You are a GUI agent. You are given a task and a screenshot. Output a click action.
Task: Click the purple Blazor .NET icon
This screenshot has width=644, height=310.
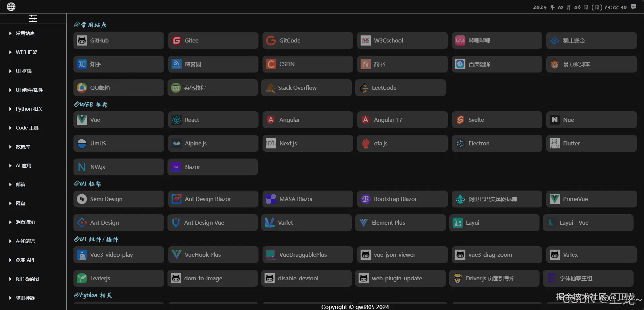tap(176, 167)
